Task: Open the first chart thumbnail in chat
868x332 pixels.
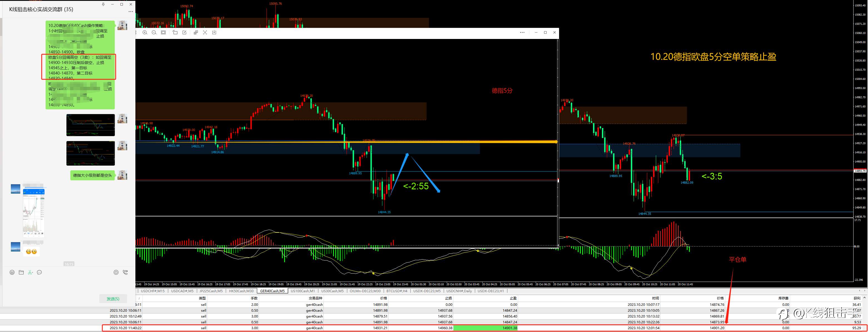Action: tap(91, 125)
